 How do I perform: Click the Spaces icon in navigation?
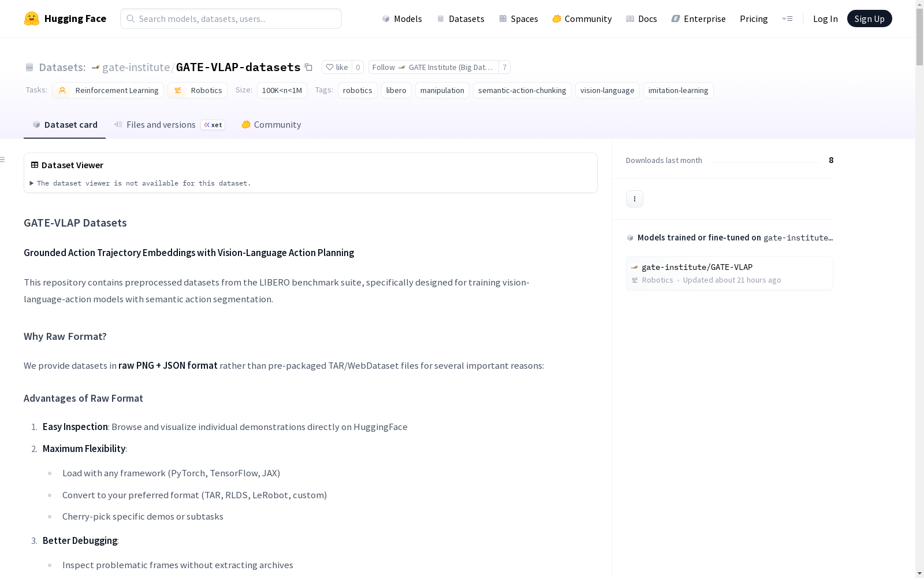point(503,18)
